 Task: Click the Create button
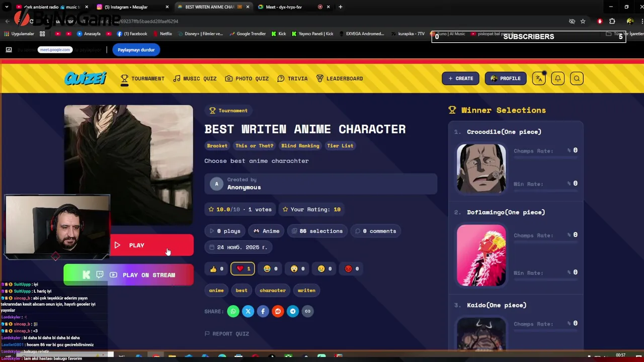(460, 78)
